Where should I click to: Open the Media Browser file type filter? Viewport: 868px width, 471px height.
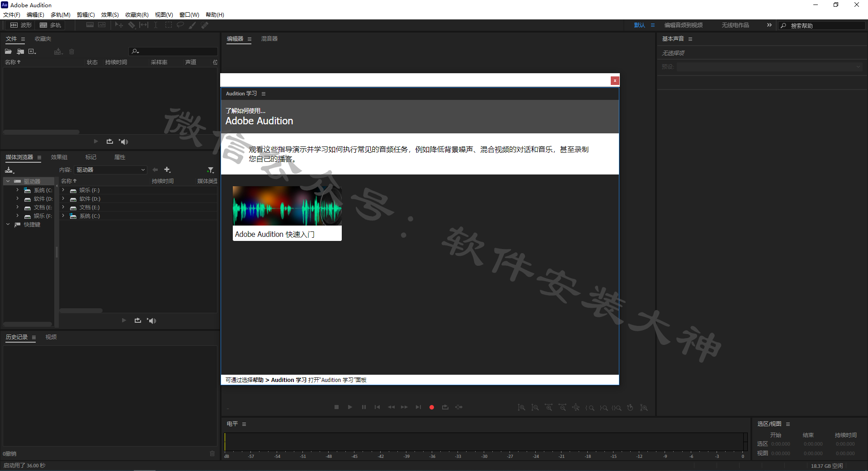tap(211, 170)
